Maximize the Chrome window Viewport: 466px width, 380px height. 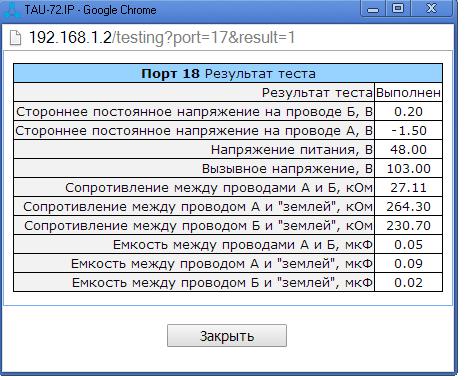point(398,8)
